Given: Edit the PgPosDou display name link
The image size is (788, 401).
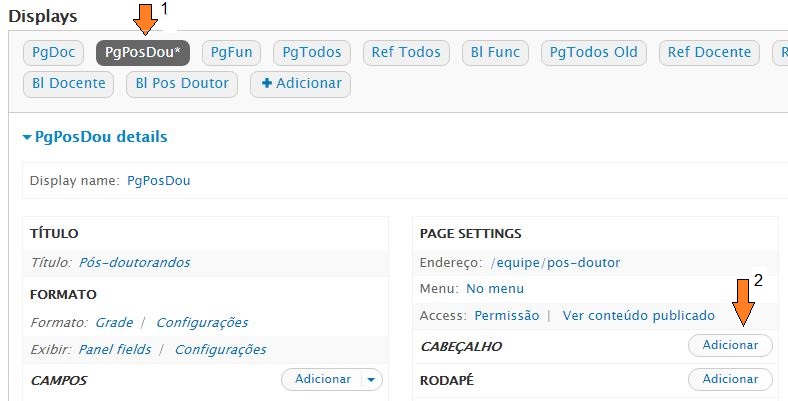Looking at the screenshot, I should [159, 181].
